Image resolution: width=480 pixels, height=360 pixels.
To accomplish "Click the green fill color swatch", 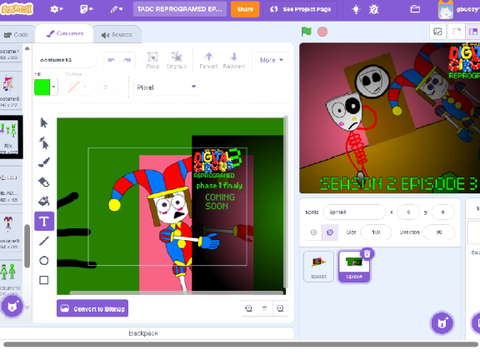I will (x=42, y=87).
